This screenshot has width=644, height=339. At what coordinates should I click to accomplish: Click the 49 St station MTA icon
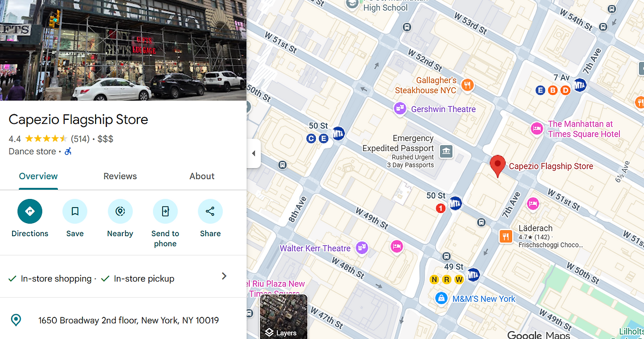click(473, 275)
